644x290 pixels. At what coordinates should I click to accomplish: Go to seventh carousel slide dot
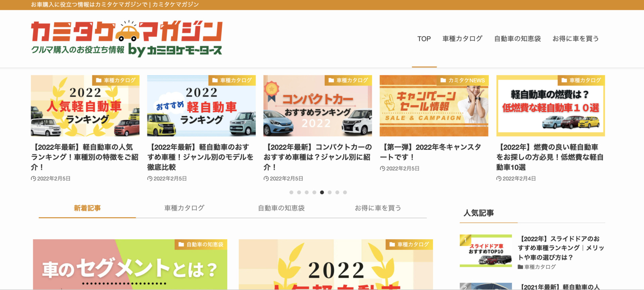click(337, 192)
